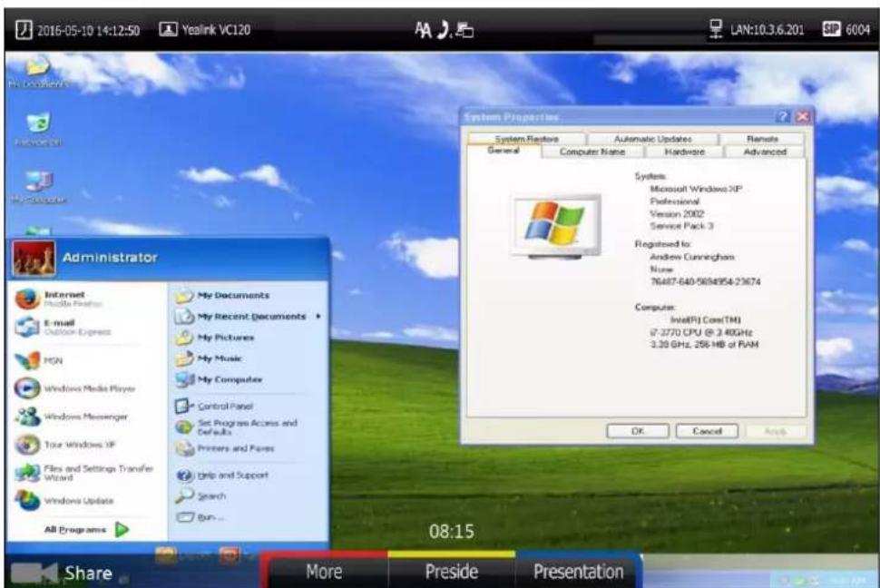880x588 pixels.
Task: Click 'Service Pack 3' text
Action: click(681, 226)
